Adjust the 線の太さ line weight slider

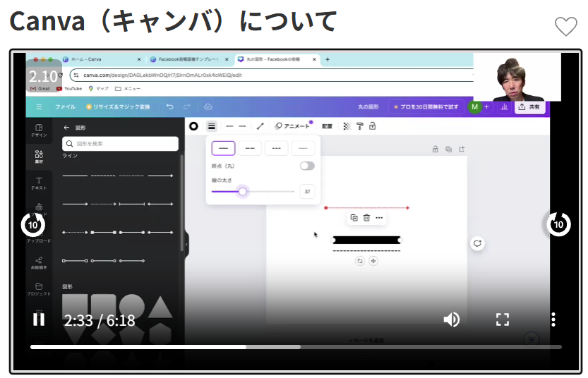click(x=253, y=191)
